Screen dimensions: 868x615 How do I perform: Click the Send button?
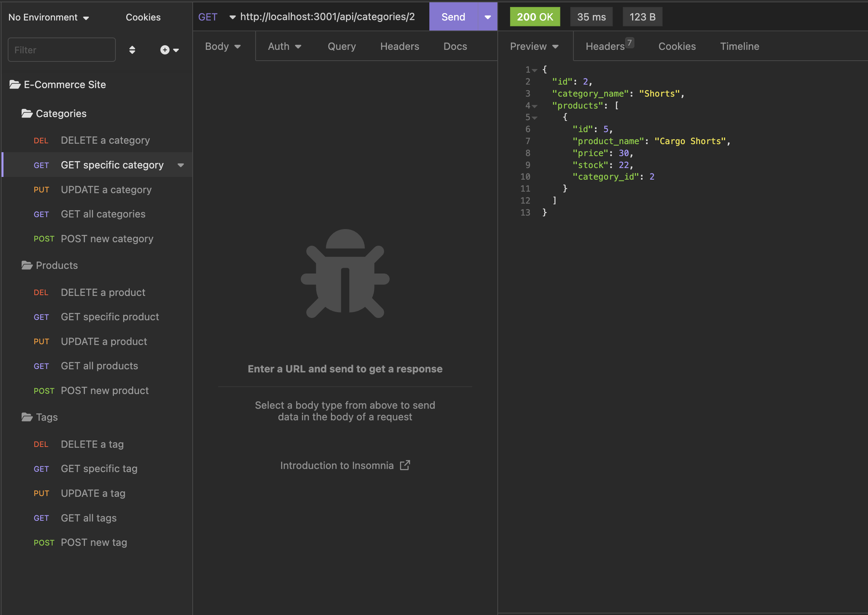[453, 17]
